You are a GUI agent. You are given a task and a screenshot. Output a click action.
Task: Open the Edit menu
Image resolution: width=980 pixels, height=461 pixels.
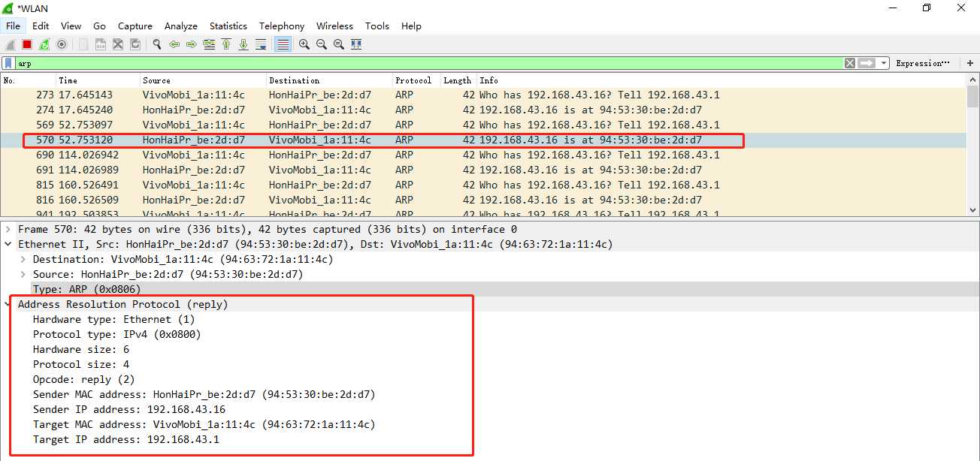(41, 26)
